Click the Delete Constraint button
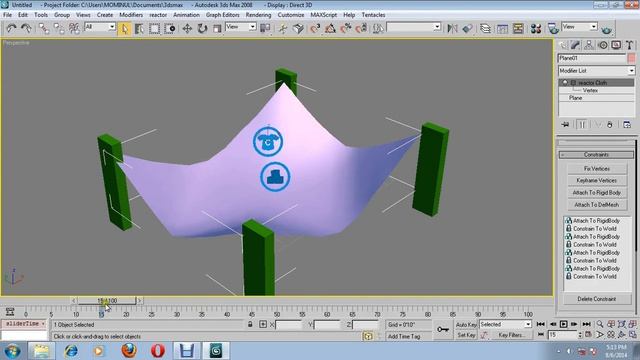 [x=596, y=299]
